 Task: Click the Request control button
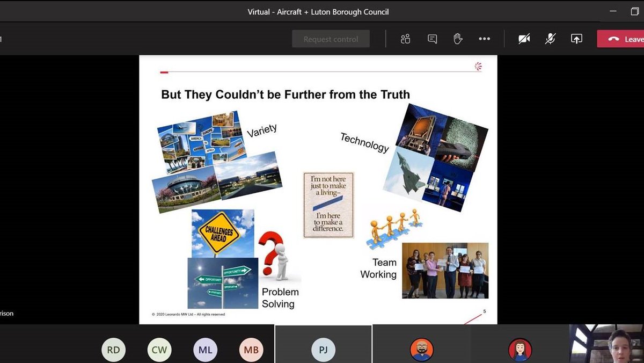click(331, 39)
